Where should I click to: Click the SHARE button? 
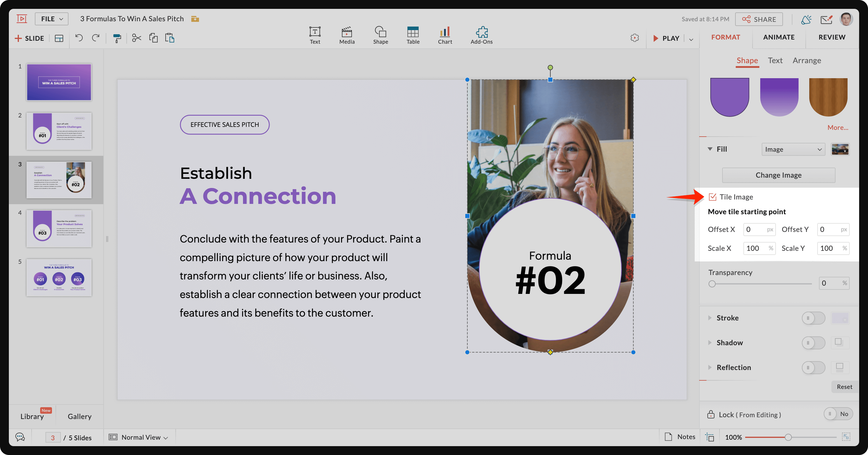pos(759,19)
